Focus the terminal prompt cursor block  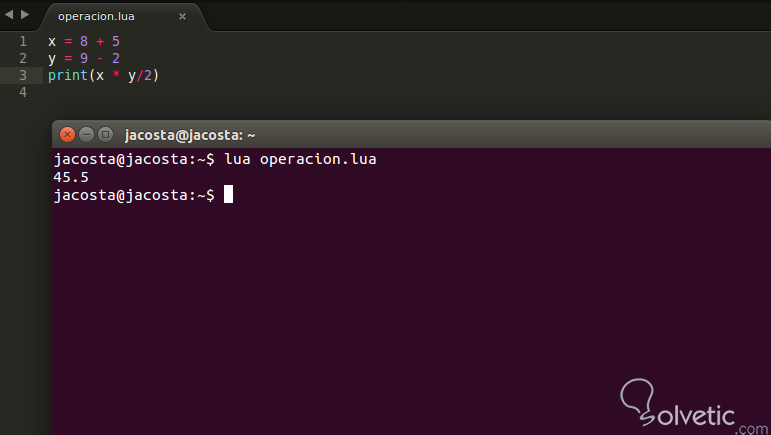tap(228, 194)
